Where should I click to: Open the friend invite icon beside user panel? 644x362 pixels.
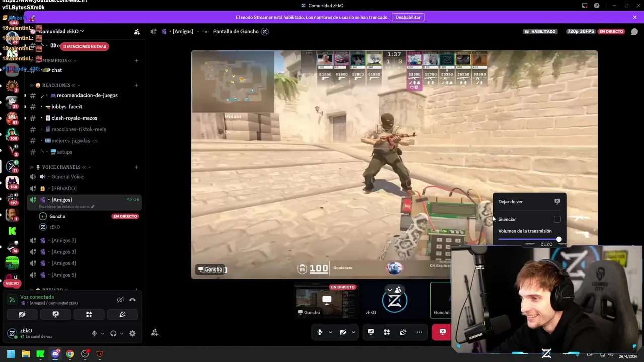click(x=155, y=332)
